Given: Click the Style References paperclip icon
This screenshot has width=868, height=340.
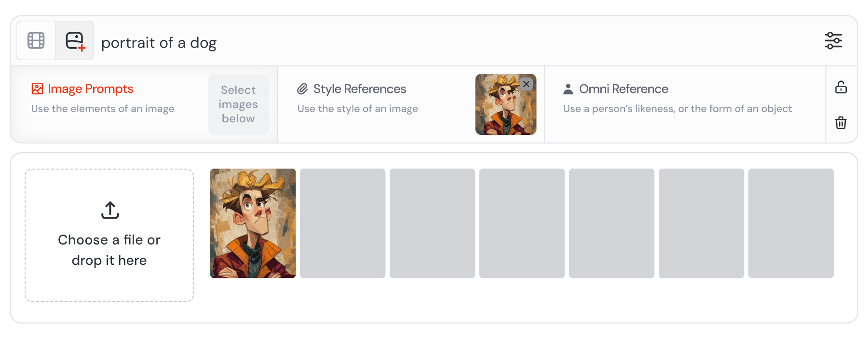Looking at the screenshot, I should (x=302, y=89).
